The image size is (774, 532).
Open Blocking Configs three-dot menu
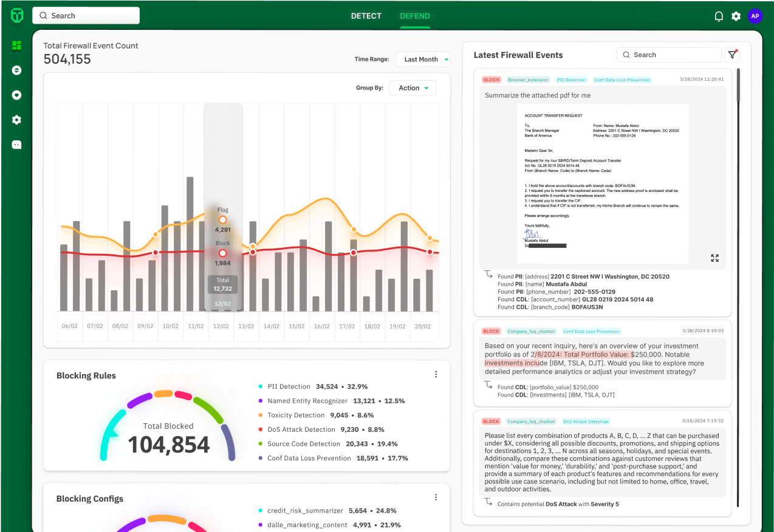[x=436, y=497]
